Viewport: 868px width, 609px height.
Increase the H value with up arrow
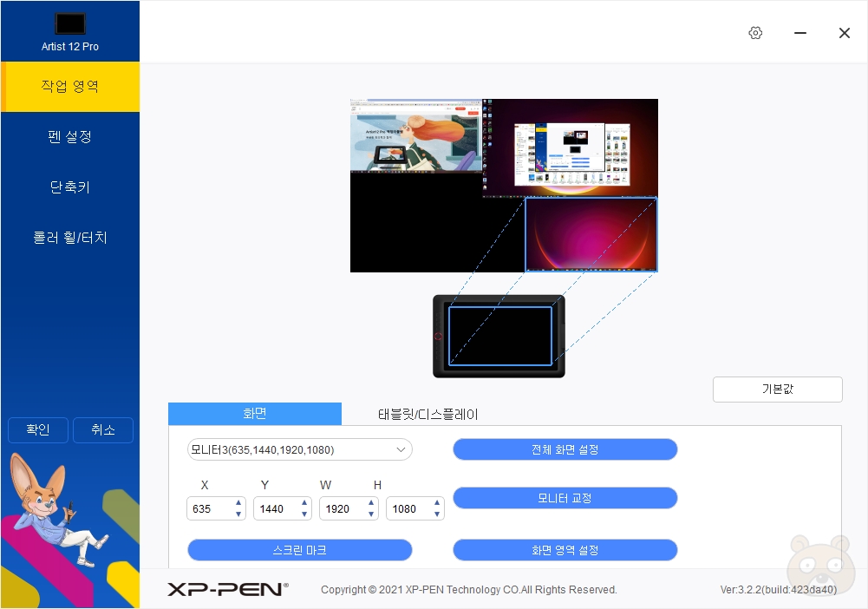437,502
